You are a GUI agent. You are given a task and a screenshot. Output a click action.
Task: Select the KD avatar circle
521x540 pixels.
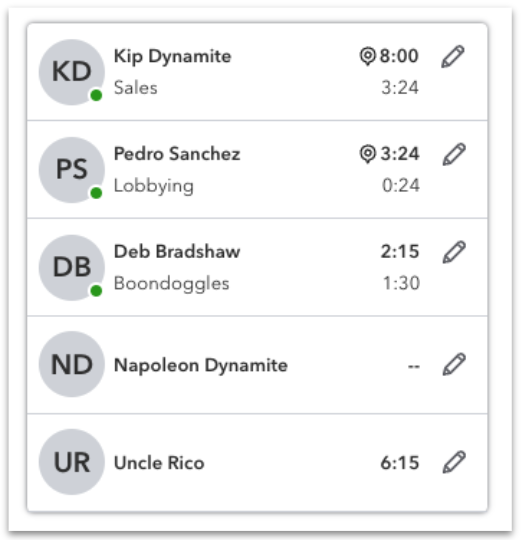[72, 72]
